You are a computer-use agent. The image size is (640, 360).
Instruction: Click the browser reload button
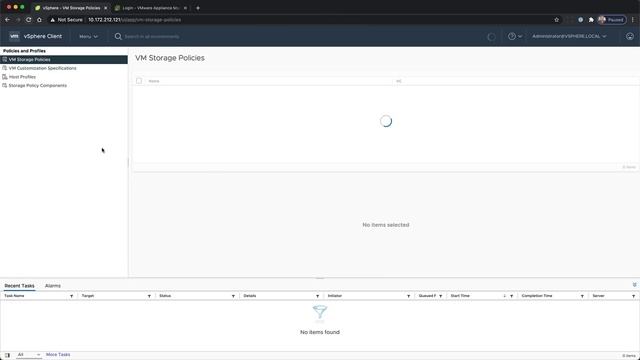click(29, 20)
